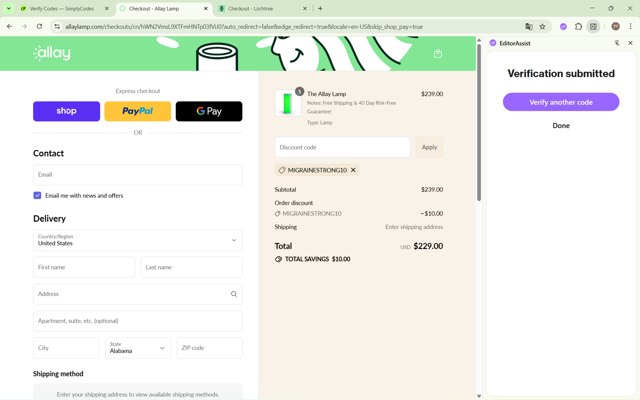Image resolution: width=640 pixels, height=400 pixels.
Task: Click the MIGRAINESTRONG10 tag icon chip
Action: pyautogui.click(x=282, y=170)
